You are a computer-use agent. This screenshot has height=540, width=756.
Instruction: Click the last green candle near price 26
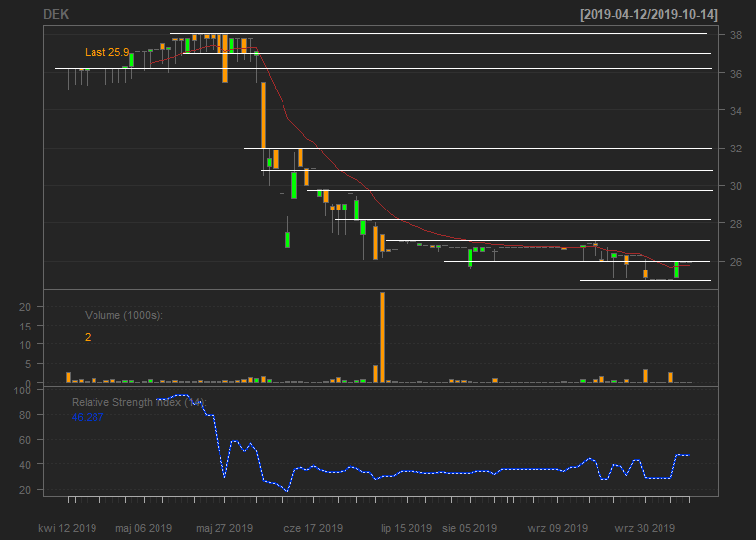(677, 270)
